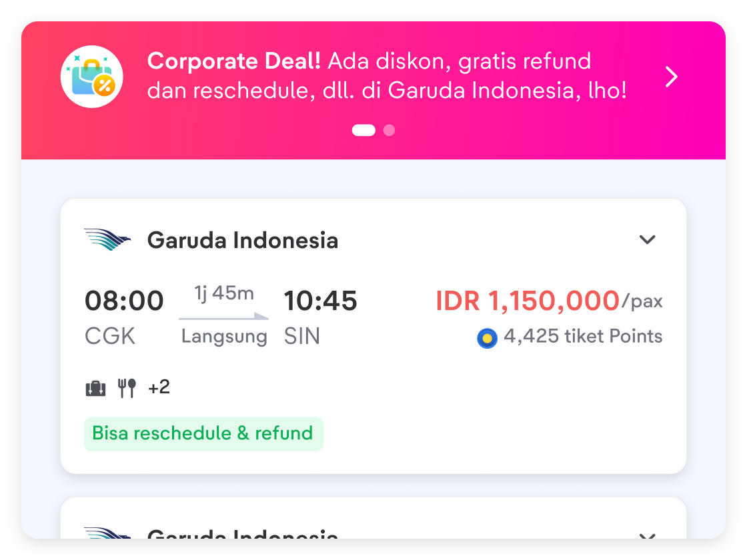The height and width of the screenshot is (560, 747).
Task: Click the 1j 45m duration indicator
Action: coord(223,293)
